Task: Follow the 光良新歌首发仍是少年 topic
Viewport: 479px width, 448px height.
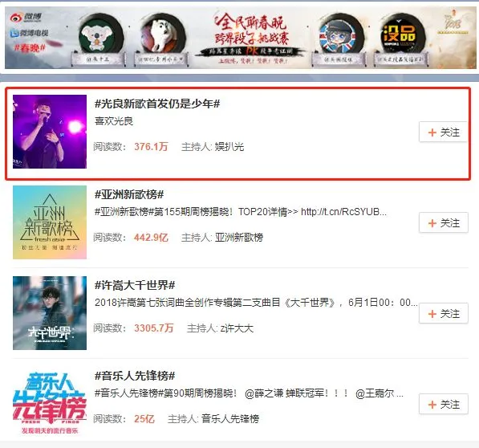Action: pos(443,132)
